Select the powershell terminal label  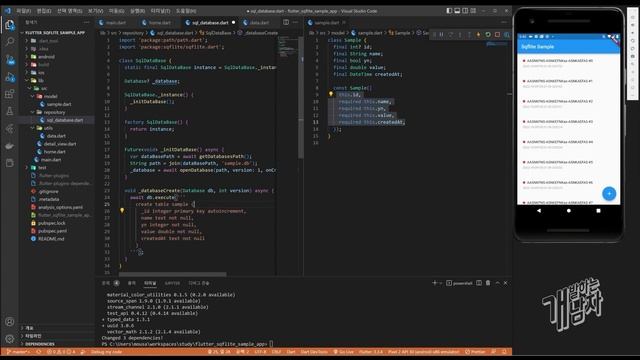point(459,283)
